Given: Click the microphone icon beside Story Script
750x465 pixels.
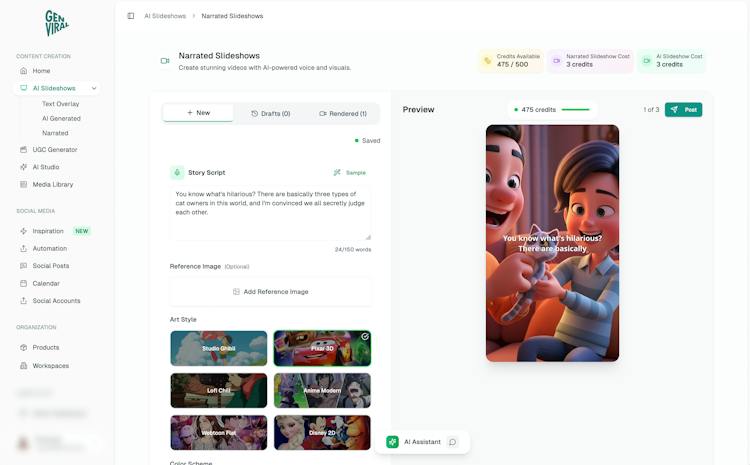Looking at the screenshot, I should coord(177,172).
